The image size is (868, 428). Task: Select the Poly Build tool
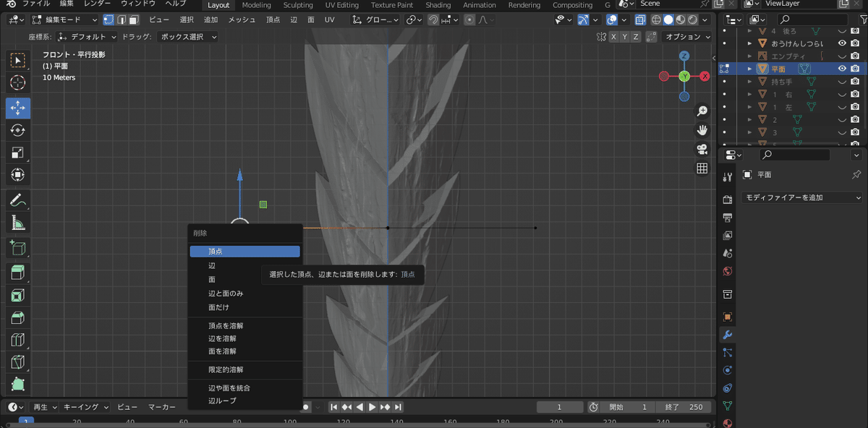click(18, 385)
